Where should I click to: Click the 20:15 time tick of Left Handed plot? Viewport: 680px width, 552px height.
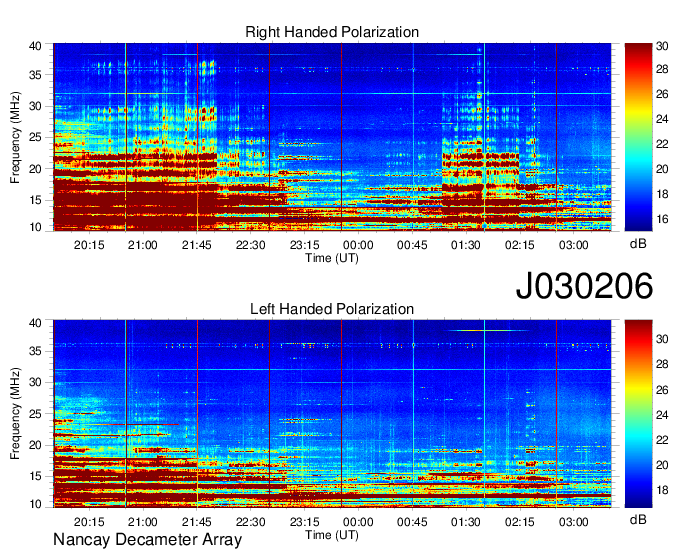click(89, 522)
